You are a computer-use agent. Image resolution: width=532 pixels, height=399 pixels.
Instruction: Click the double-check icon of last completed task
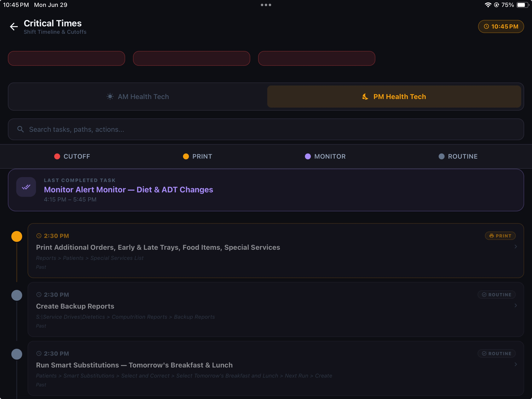click(x=26, y=187)
